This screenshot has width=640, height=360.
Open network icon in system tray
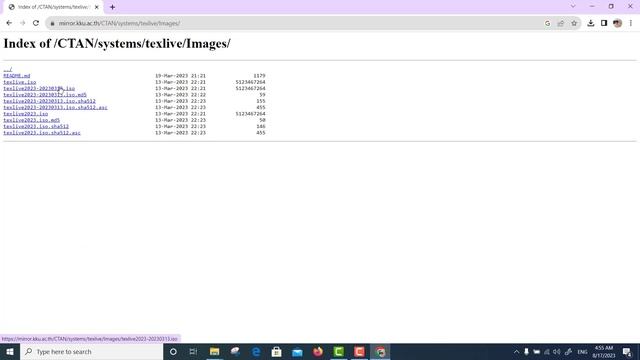pos(547,352)
